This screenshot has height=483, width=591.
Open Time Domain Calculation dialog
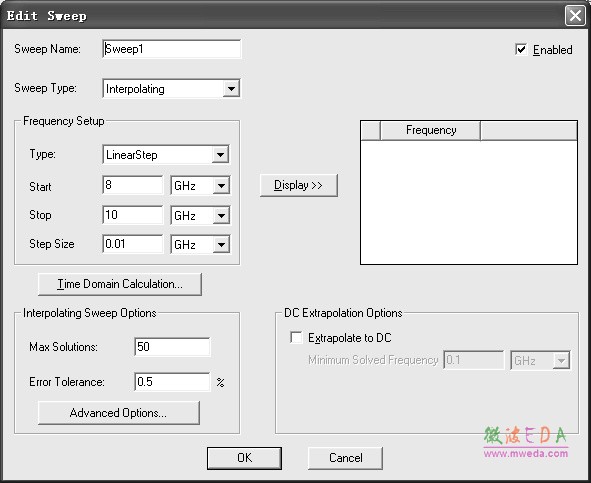pyautogui.click(x=120, y=284)
